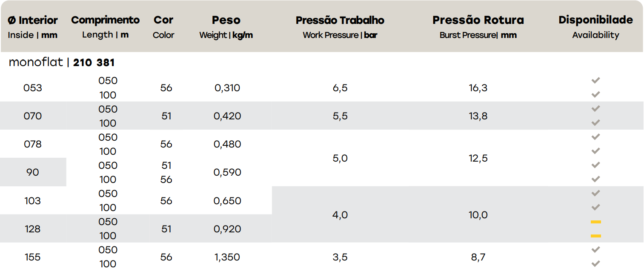Select the Disponibilade column header

[595, 27]
